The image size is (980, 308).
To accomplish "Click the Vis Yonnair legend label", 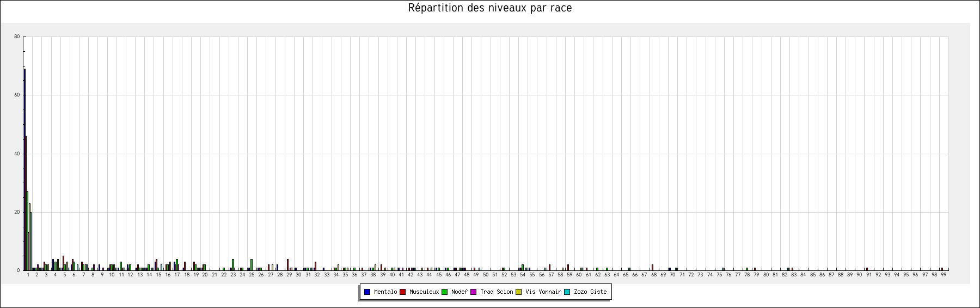I will (543, 292).
